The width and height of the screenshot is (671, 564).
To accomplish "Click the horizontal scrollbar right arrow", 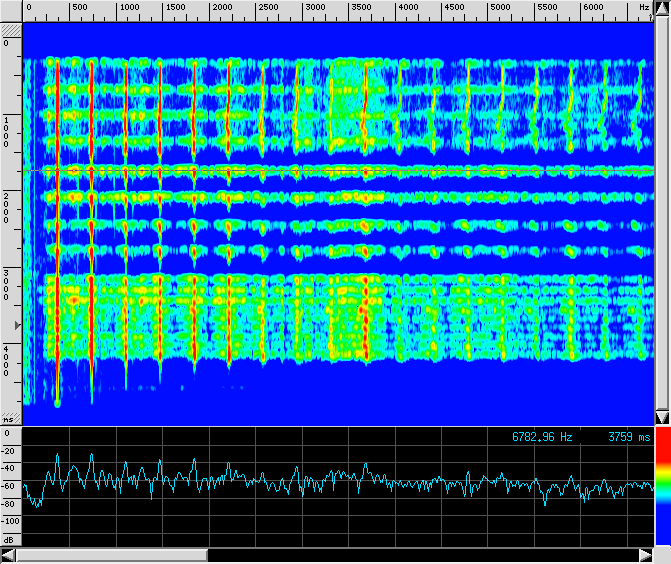I will (x=644, y=555).
